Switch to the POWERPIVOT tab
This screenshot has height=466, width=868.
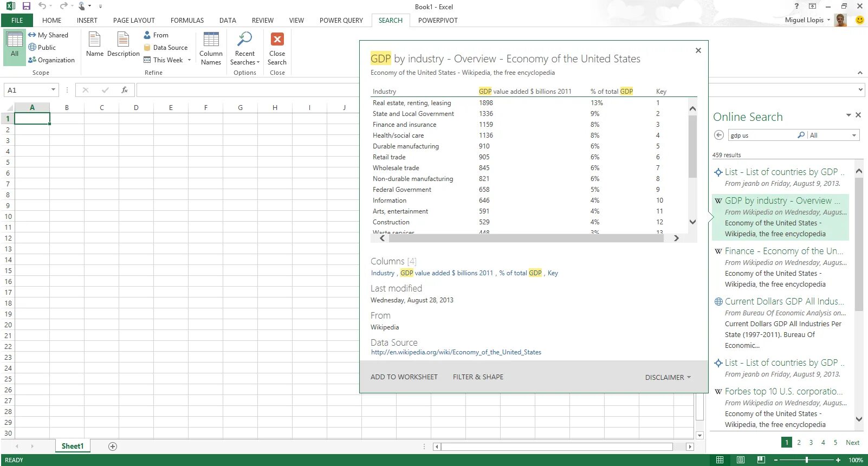[438, 21]
